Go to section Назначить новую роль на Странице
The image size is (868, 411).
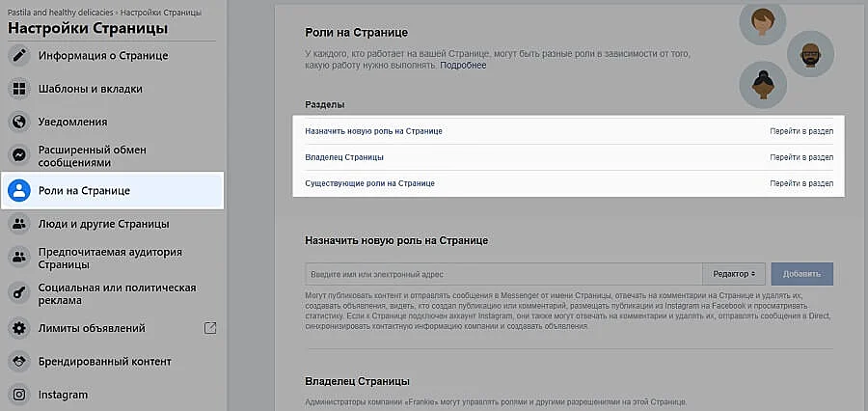tap(800, 130)
